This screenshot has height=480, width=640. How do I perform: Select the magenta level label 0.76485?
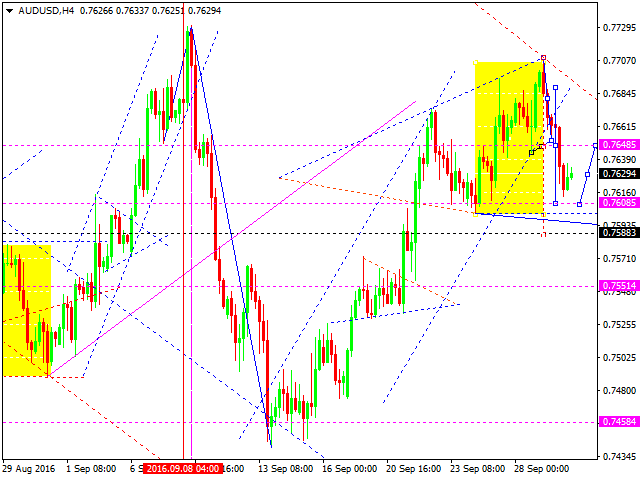click(619, 144)
